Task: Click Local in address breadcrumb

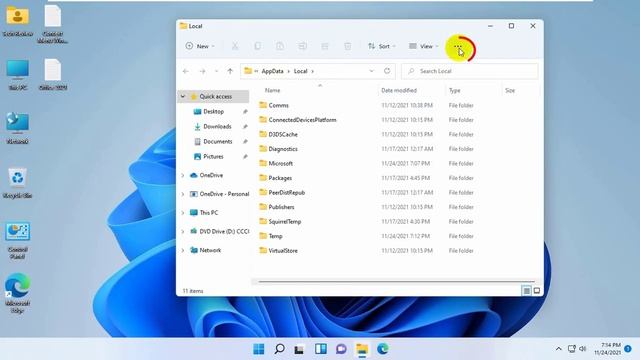Action: pos(300,71)
